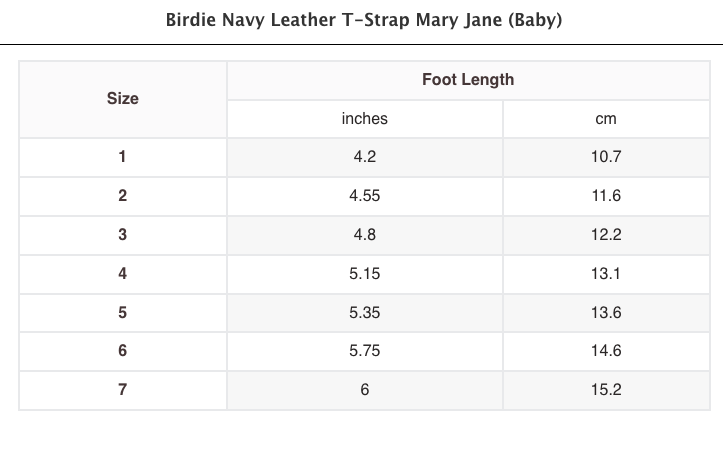Select the 5.75 inches value
The image size is (723, 455).
(364, 351)
